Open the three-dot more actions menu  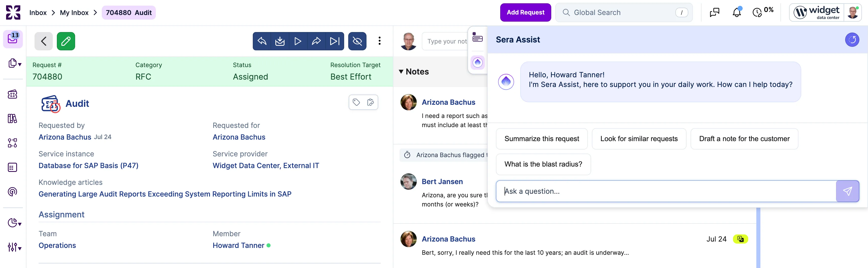pyautogui.click(x=379, y=41)
